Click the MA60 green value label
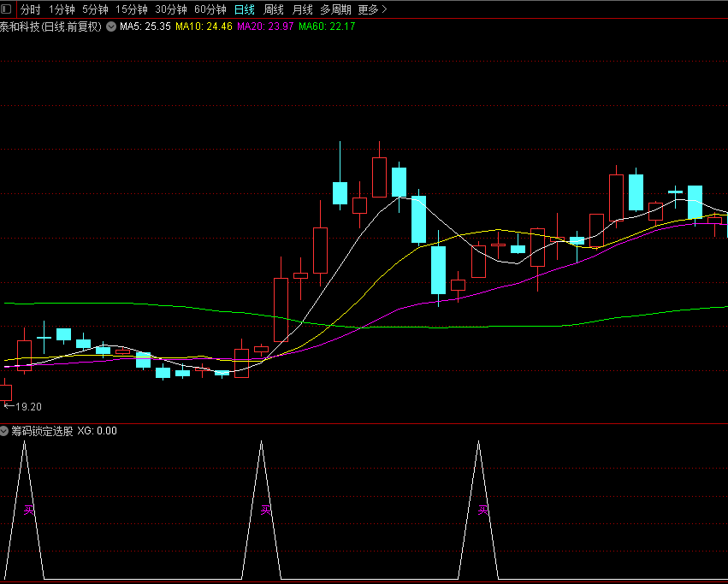The width and height of the screenshot is (728, 584). tap(327, 27)
